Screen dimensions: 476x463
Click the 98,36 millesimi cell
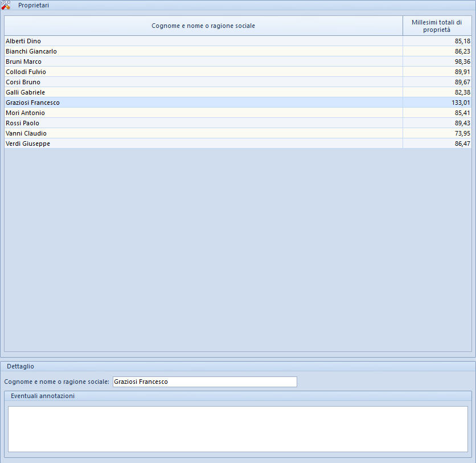[437, 62]
